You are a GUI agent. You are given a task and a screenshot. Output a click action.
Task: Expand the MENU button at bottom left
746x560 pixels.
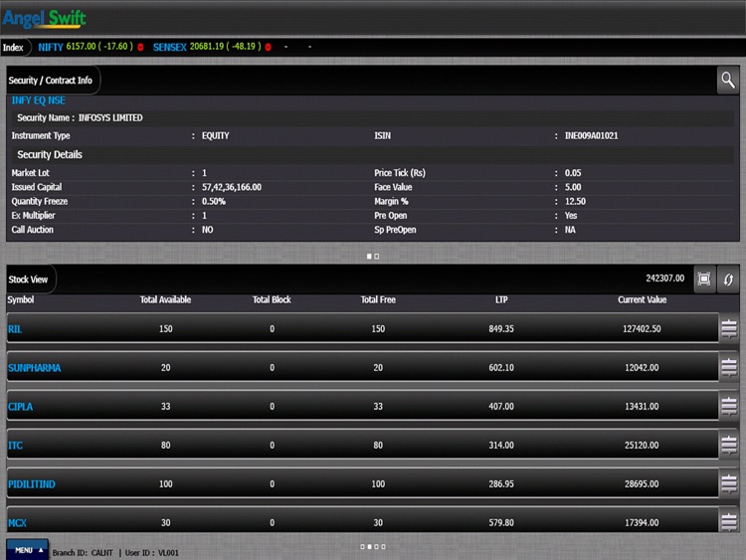[27, 550]
